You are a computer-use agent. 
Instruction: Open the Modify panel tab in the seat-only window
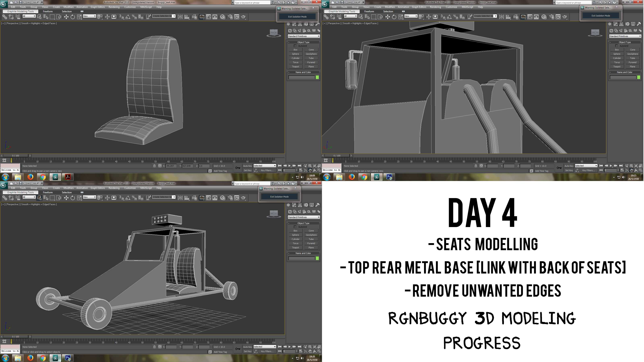[x=294, y=24]
